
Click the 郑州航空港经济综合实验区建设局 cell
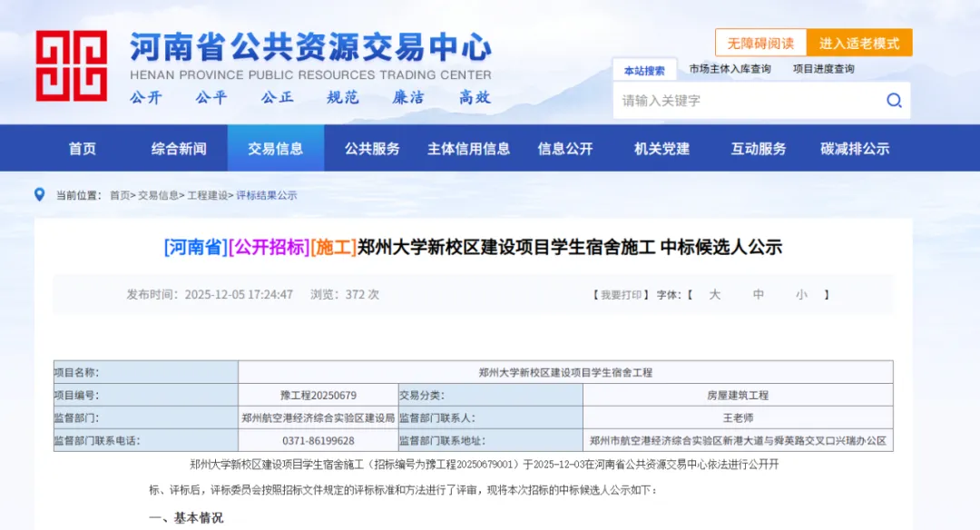(318, 418)
